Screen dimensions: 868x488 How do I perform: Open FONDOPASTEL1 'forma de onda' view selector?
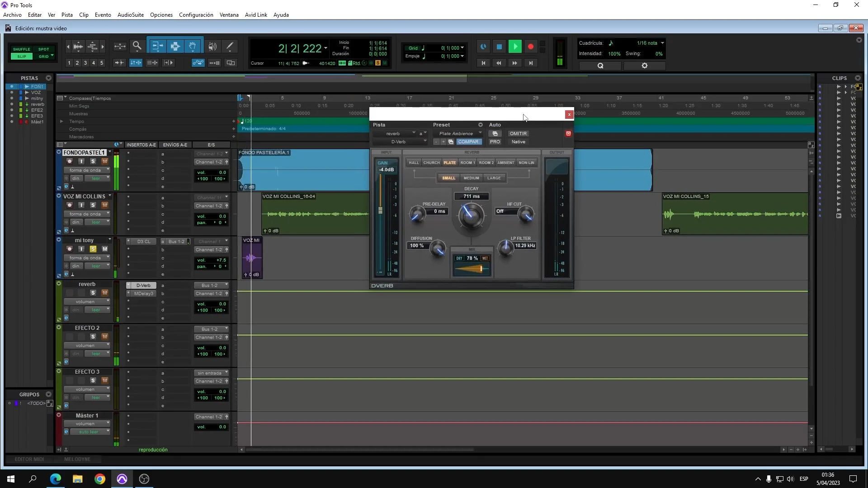(x=86, y=170)
